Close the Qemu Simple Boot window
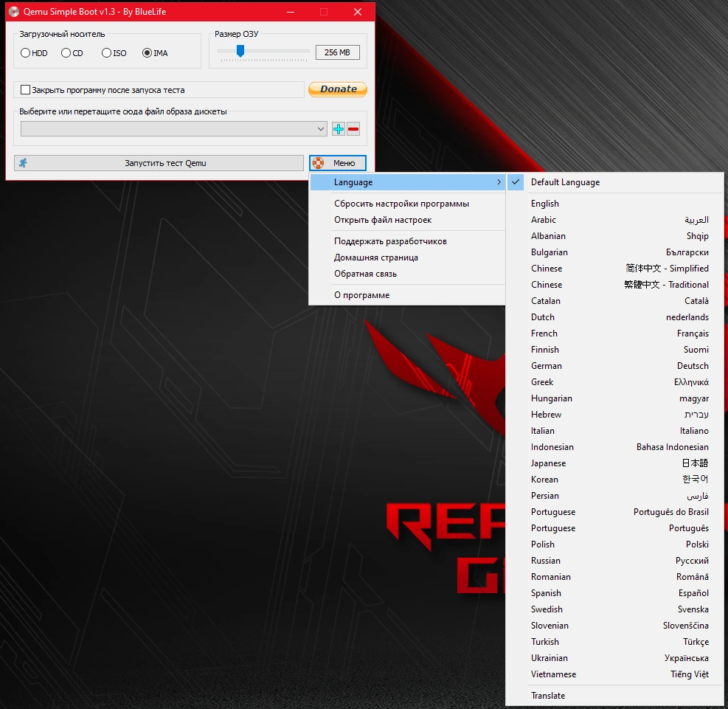This screenshot has height=709, width=728. [358, 12]
